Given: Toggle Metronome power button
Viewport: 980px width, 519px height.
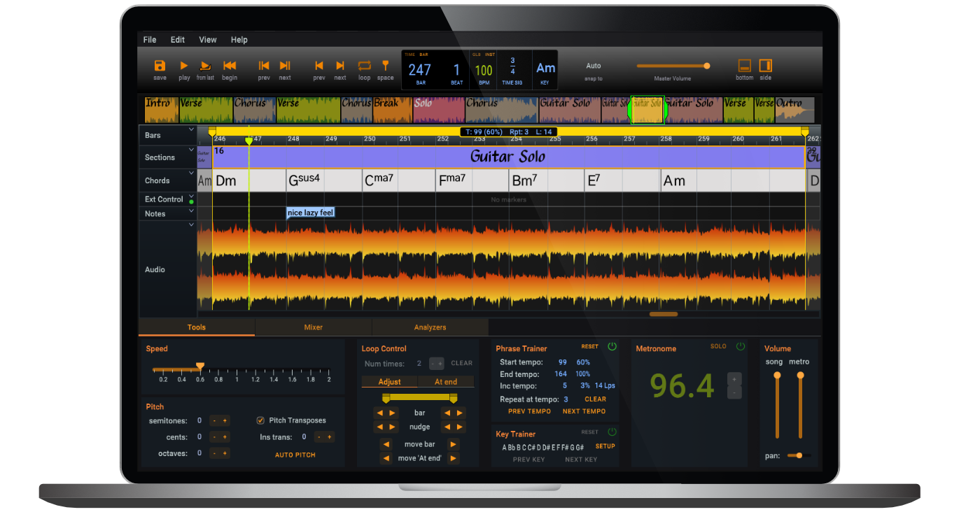Looking at the screenshot, I should pos(740,347).
